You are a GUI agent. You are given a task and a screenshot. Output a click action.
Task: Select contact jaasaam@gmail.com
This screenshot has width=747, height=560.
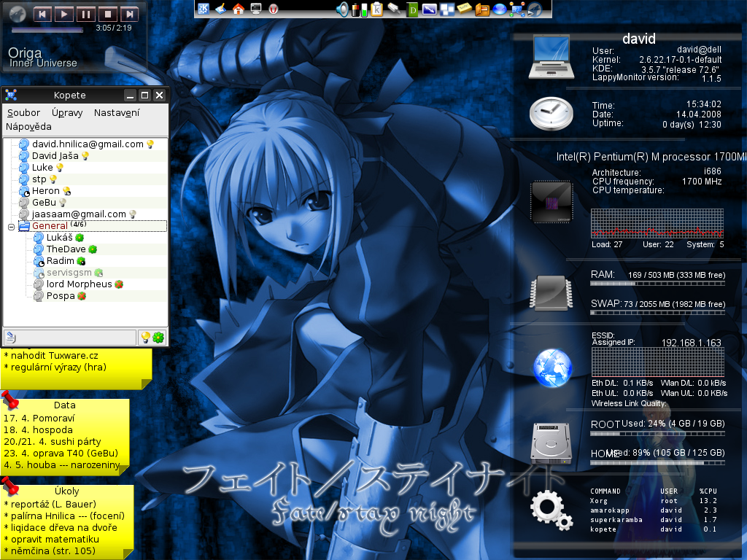[79, 214]
